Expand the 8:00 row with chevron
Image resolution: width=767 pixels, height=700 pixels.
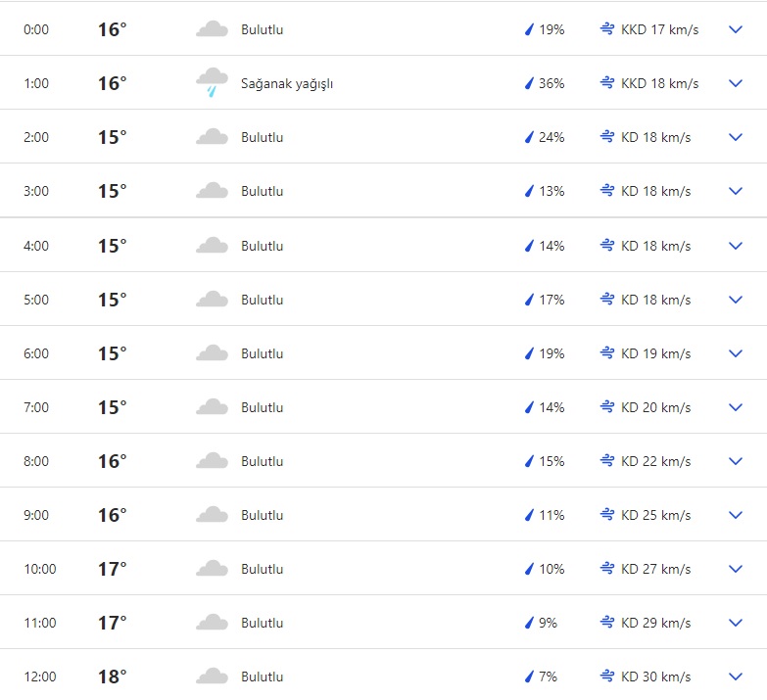pyautogui.click(x=737, y=461)
